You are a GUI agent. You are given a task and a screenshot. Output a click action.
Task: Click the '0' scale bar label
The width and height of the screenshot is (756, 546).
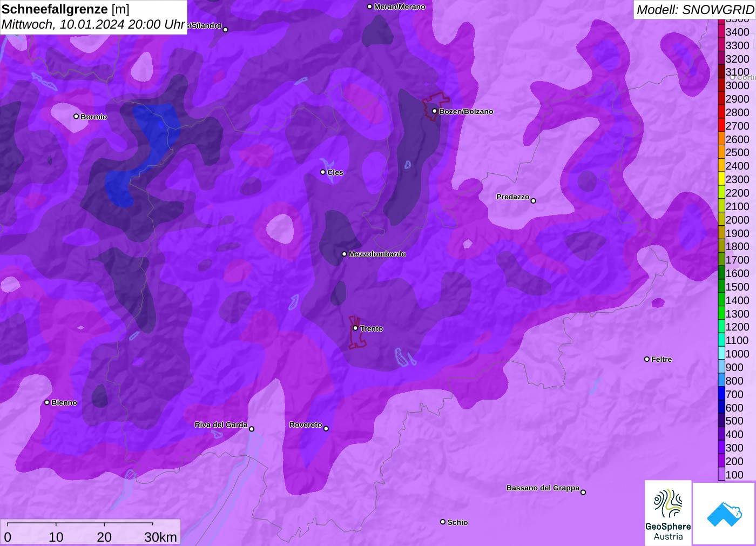tap(8, 537)
